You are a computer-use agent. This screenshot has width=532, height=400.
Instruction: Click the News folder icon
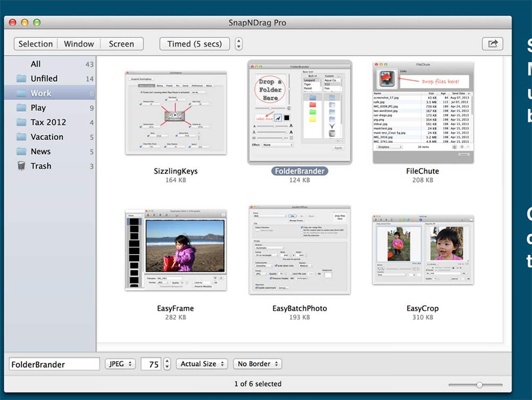pos(22,151)
